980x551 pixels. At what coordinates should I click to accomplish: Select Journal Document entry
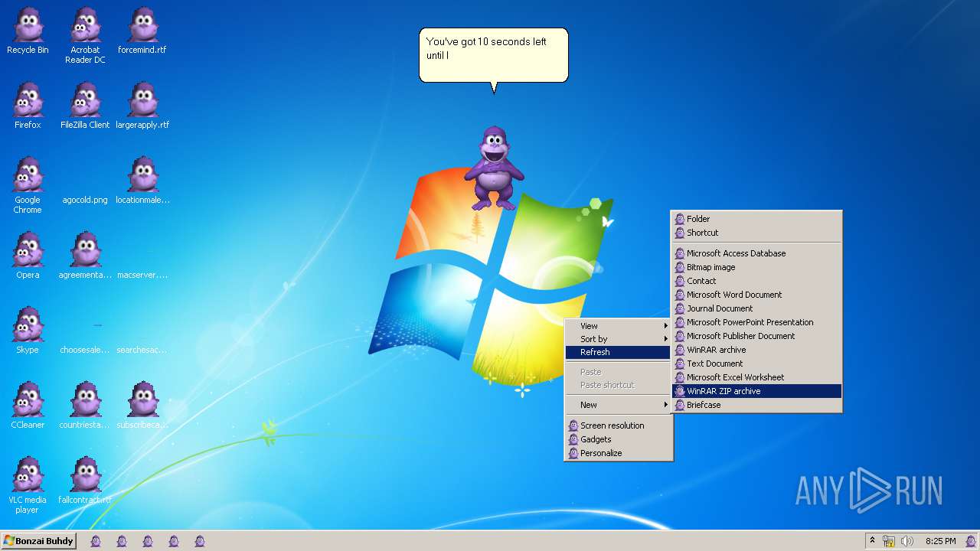(x=756, y=308)
